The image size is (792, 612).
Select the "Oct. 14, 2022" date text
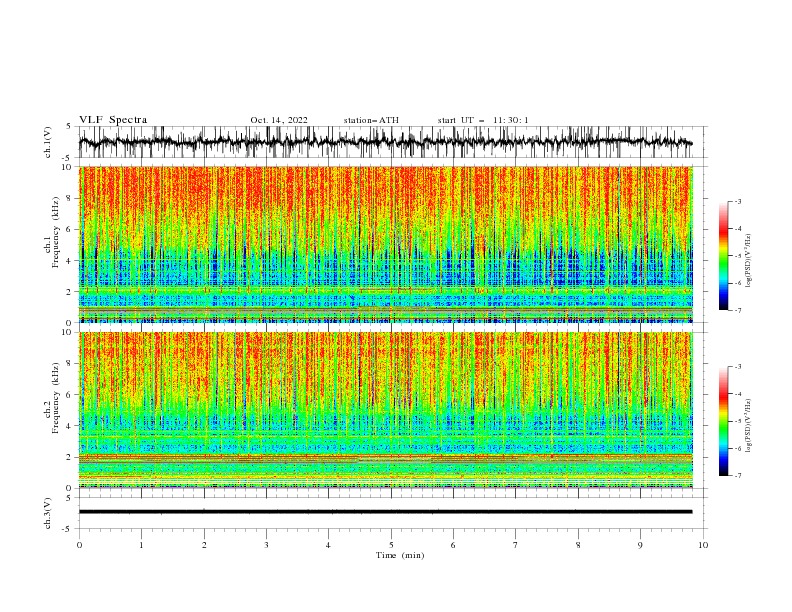coord(279,120)
